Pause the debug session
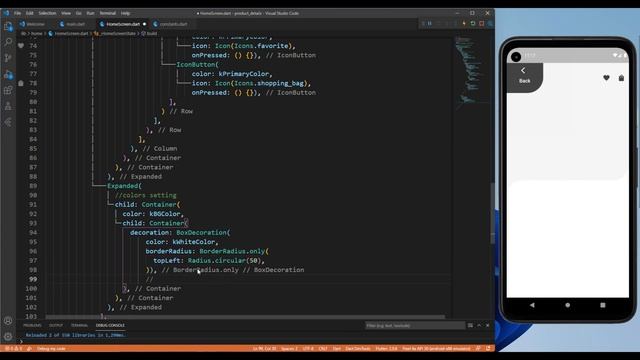640x360 pixels. (430, 24)
